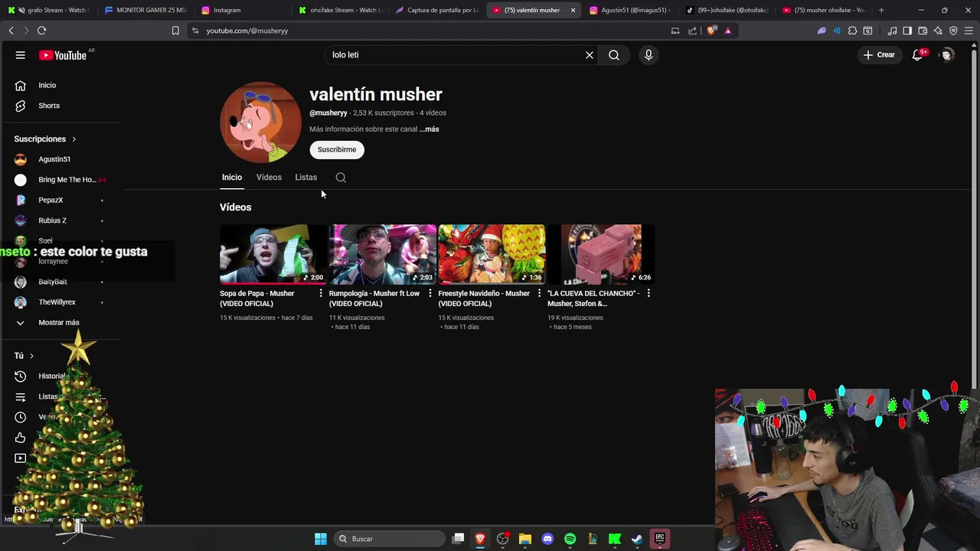980x551 pixels.
Task: Open the Agustin51 subscription channel
Action: 60,159
